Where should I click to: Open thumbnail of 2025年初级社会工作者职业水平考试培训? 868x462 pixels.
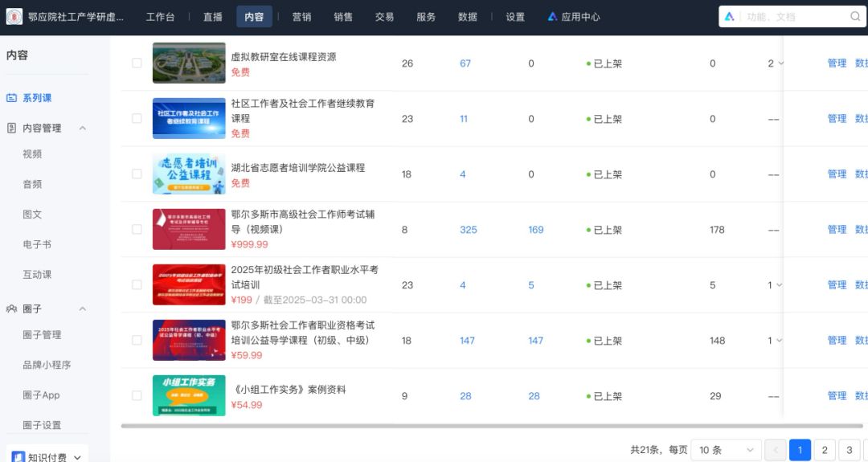coord(189,285)
